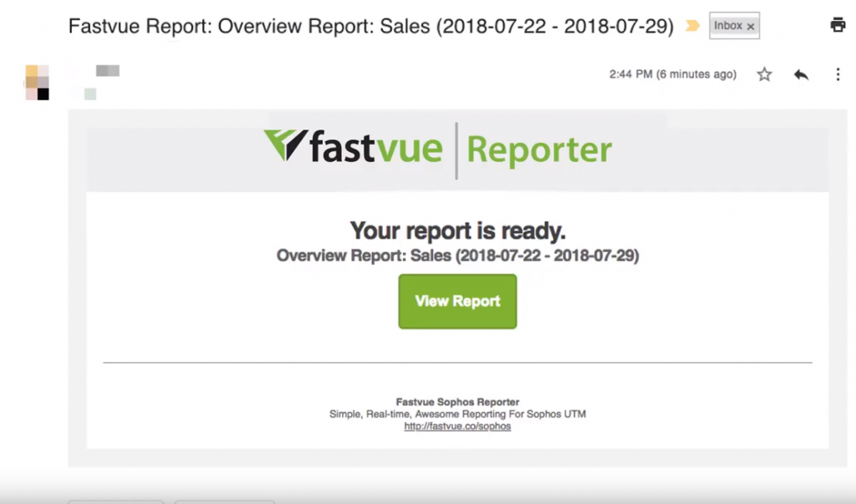Screen dimensions: 856x504
Task: Click the "Your report is ready." heading
Action: (457, 230)
